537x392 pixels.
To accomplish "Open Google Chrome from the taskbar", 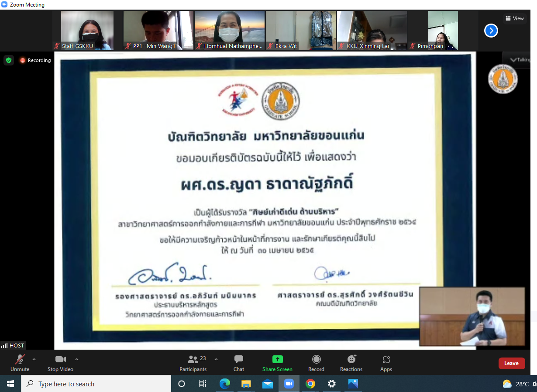I will coord(310,384).
